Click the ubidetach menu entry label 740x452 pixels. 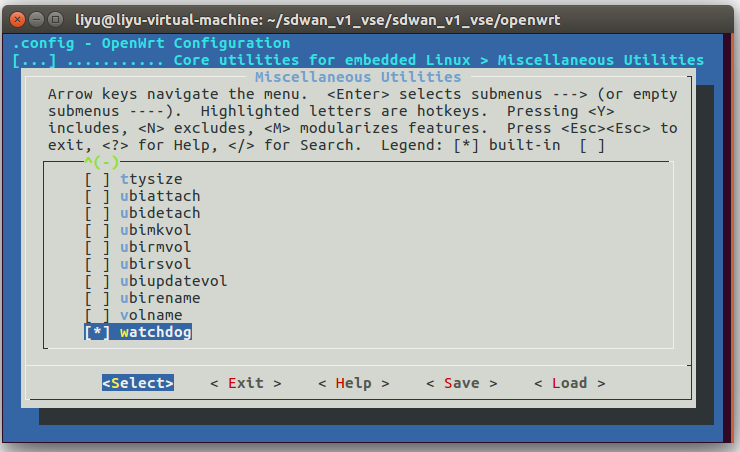[x=160, y=213]
